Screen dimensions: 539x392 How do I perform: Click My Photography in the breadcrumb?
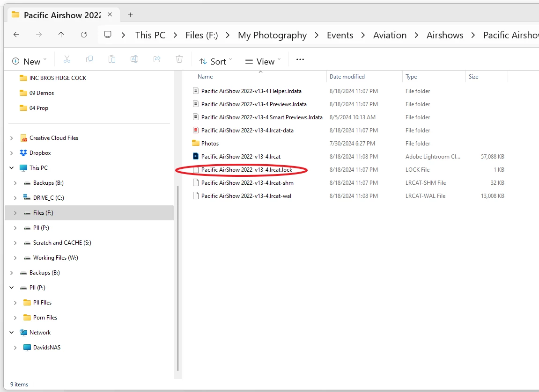point(272,35)
